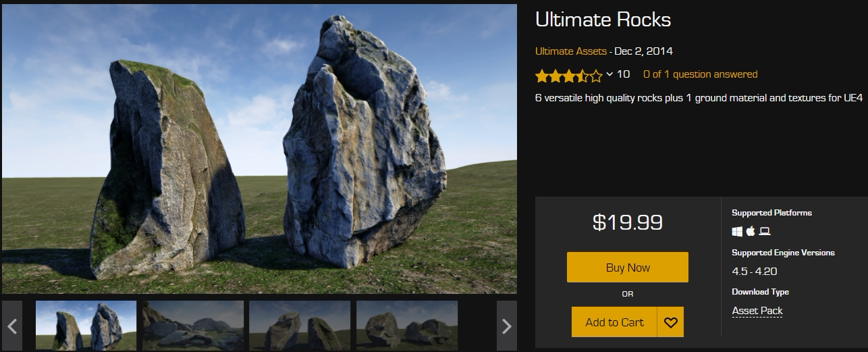Open the Ultimate Assets publisher link
868x352 pixels.
[x=570, y=51]
